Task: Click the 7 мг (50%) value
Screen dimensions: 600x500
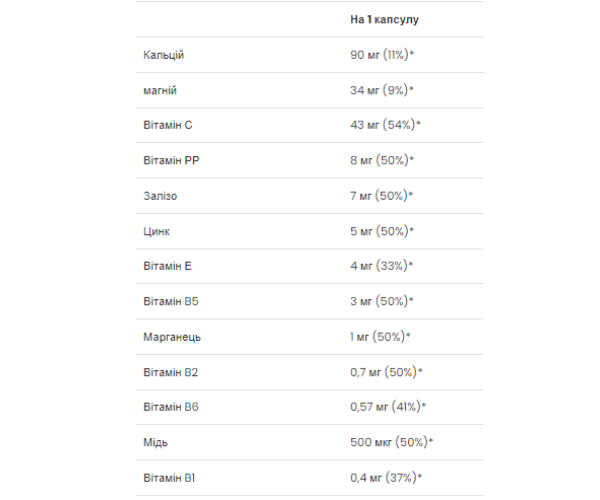Action: click(x=375, y=195)
